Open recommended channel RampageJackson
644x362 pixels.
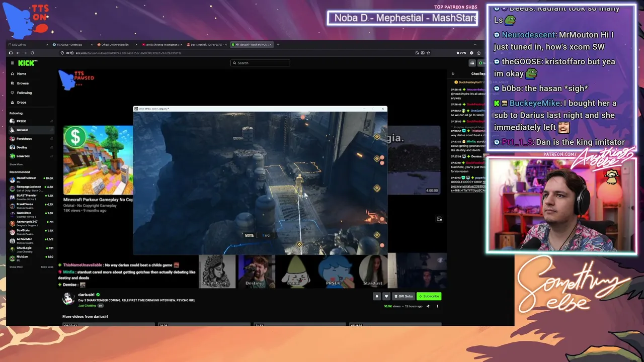coord(31,188)
